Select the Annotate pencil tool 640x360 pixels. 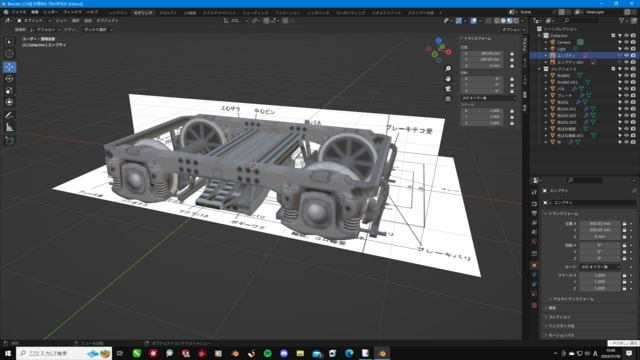(9, 115)
